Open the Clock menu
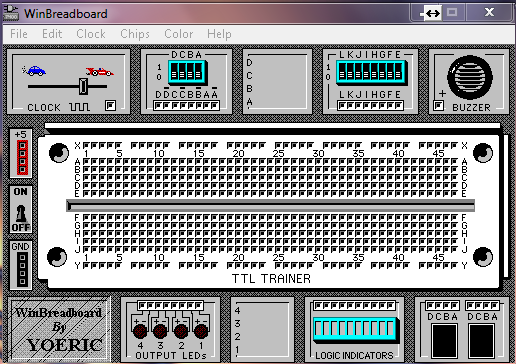 [91, 34]
